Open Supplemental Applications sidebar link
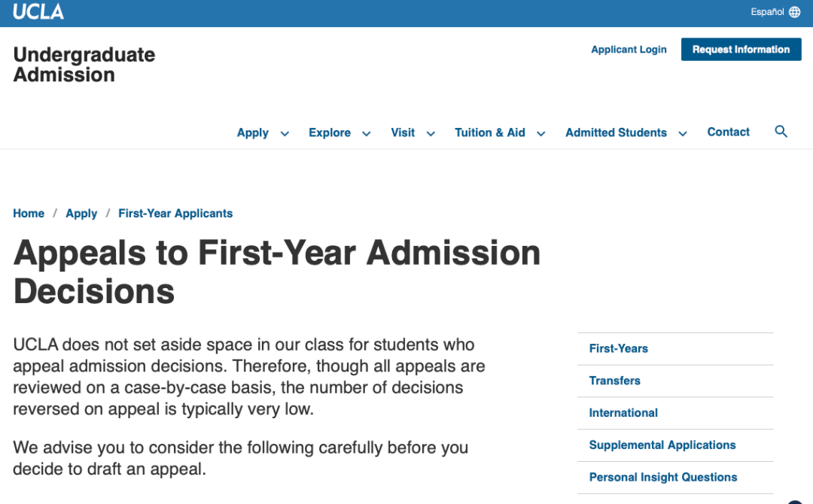813x504 pixels. [662, 445]
